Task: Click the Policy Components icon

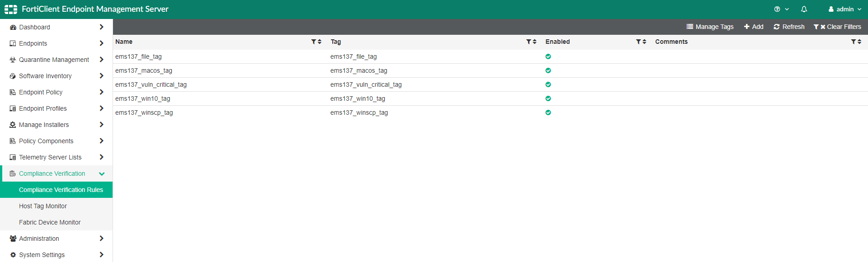Action: [x=13, y=141]
